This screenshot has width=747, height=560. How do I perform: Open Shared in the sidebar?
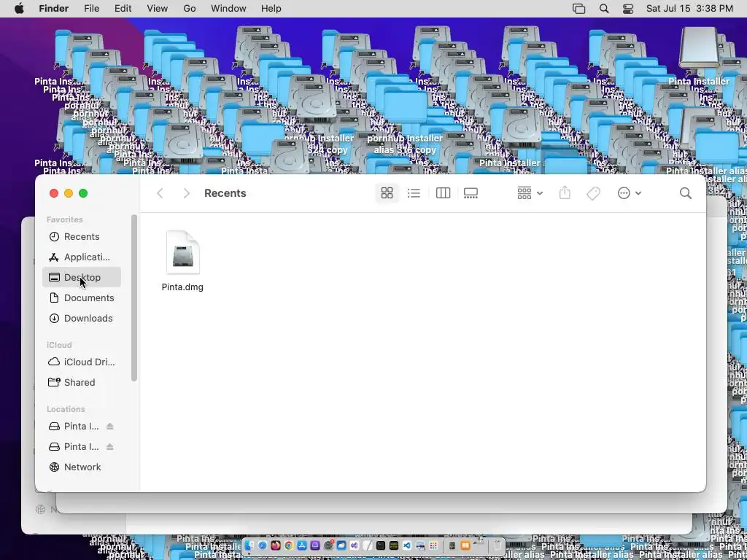click(x=82, y=382)
